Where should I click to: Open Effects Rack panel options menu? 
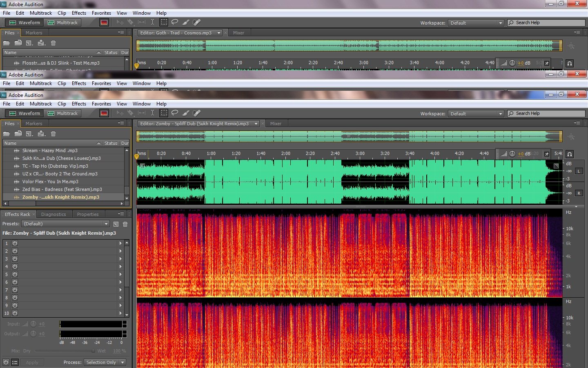point(121,214)
